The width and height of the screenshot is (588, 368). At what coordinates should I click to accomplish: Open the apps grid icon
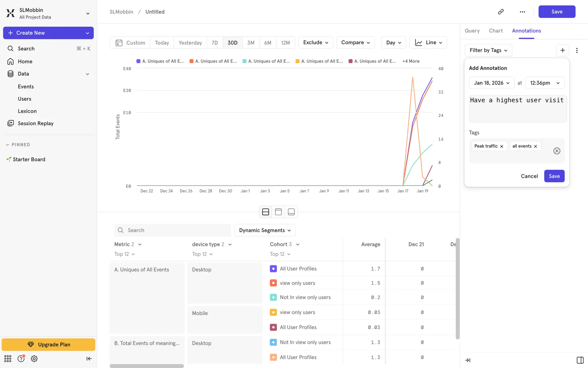[x=8, y=358]
